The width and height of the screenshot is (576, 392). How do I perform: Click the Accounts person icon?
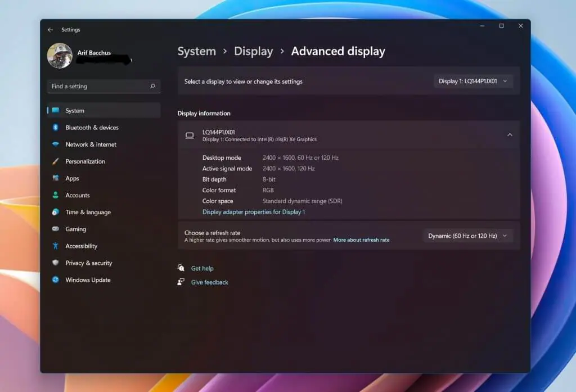[x=56, y=195]
